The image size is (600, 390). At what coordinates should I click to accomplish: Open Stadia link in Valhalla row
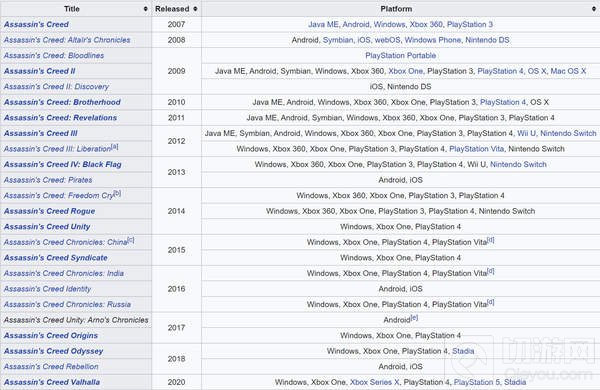515,382
